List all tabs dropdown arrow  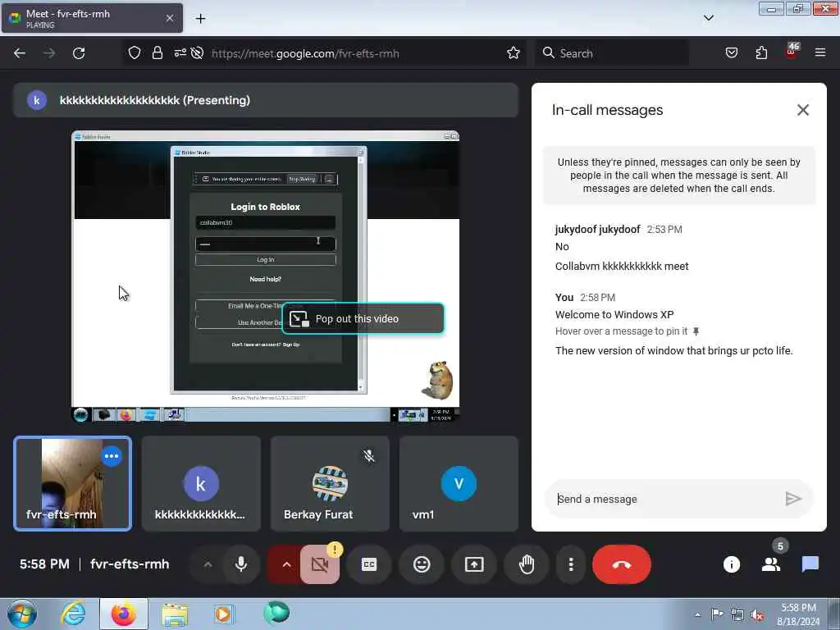pyautogui.click(x=709, y=18)
